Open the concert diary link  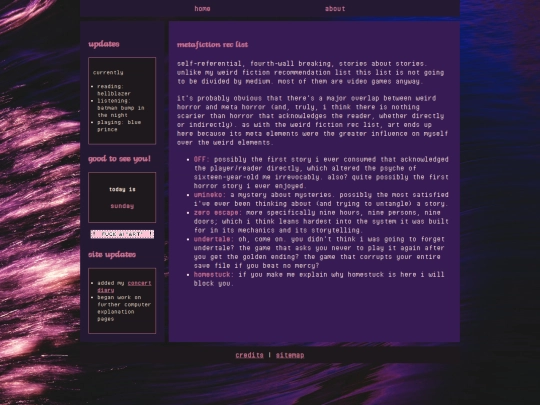(124, 287)
